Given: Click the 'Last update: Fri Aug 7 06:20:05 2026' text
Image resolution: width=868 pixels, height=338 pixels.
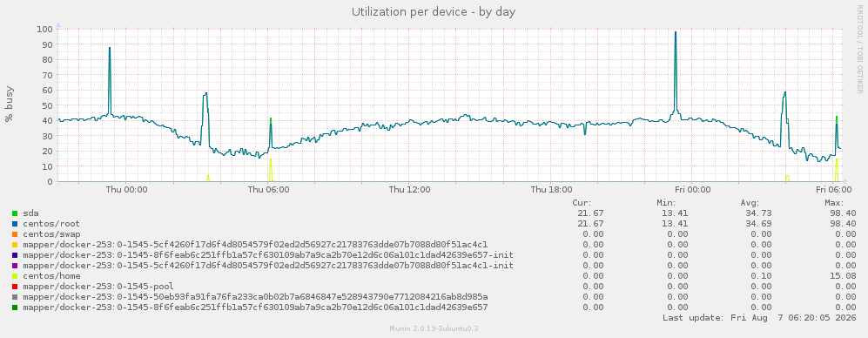Looking at the screenshot, I should pyautogui.click(x=759, y=318).
